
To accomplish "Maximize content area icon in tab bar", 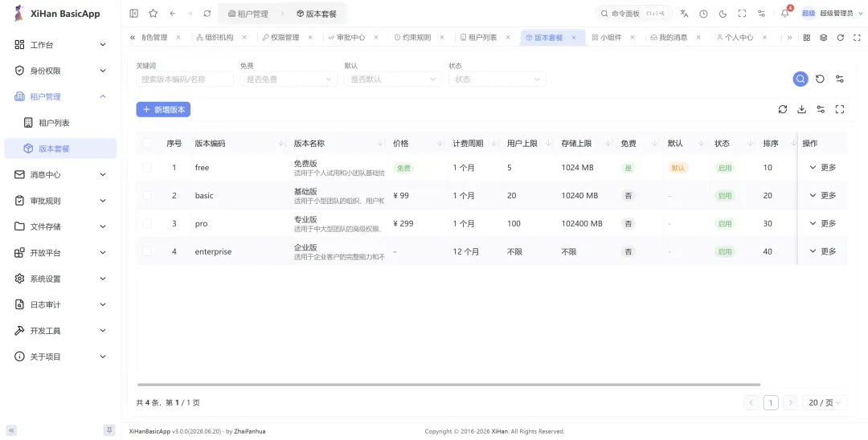I will [857, 38].
